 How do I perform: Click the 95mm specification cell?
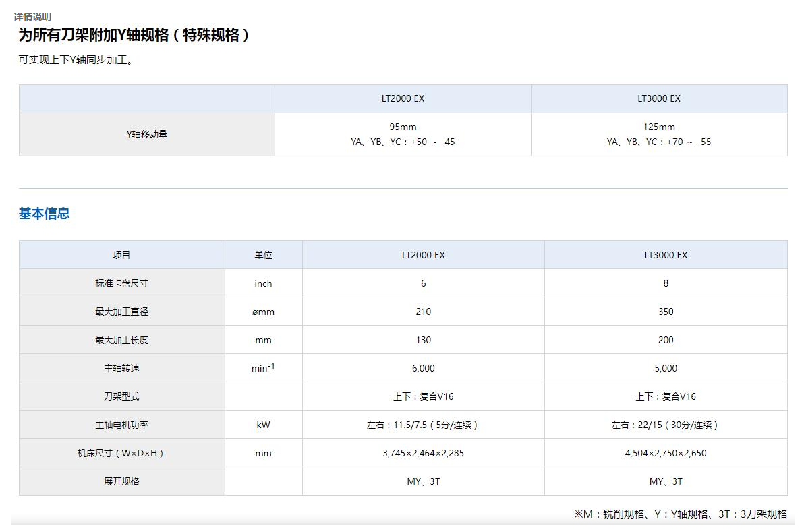403,127
